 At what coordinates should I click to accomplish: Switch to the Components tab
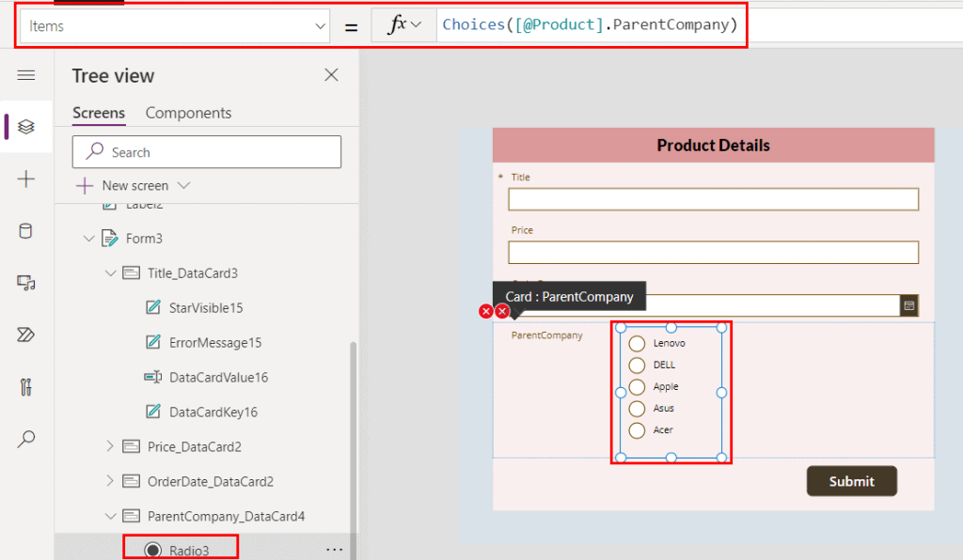click(188, 112)
